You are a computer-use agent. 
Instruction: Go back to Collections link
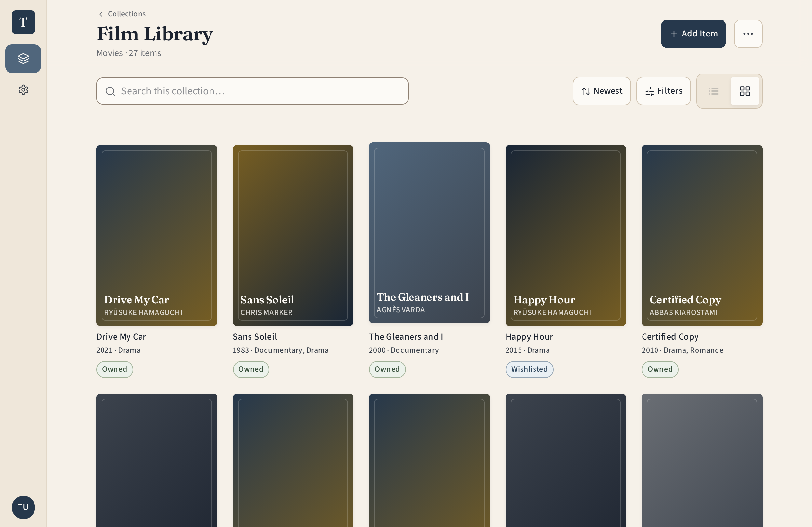[x=127, y=14]
